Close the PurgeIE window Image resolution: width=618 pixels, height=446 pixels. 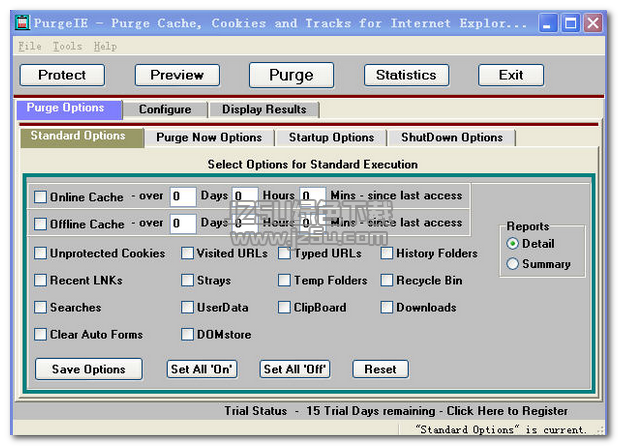tap(593, 23)
